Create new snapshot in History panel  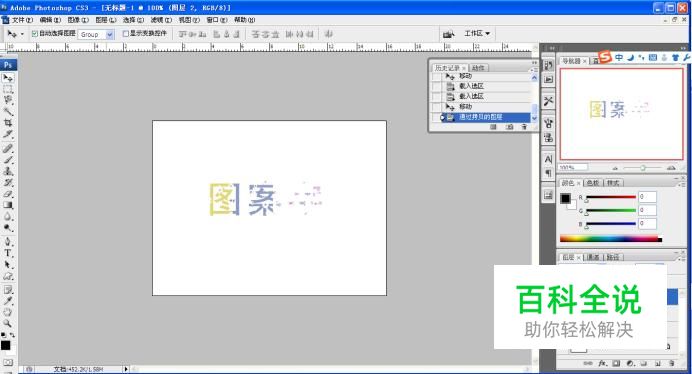(509, 127)
